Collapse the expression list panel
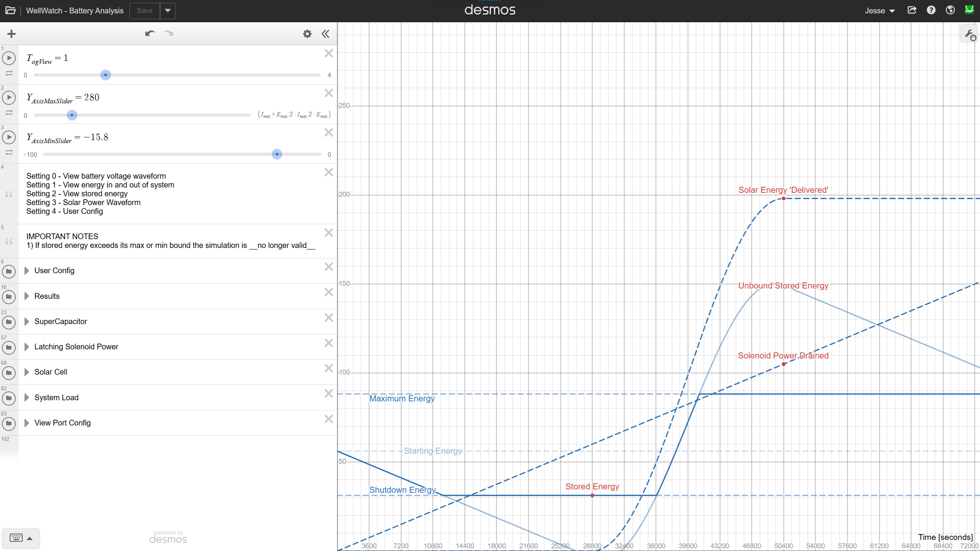Viewport: 980px width, 551px height. click(x=326, y=34)
